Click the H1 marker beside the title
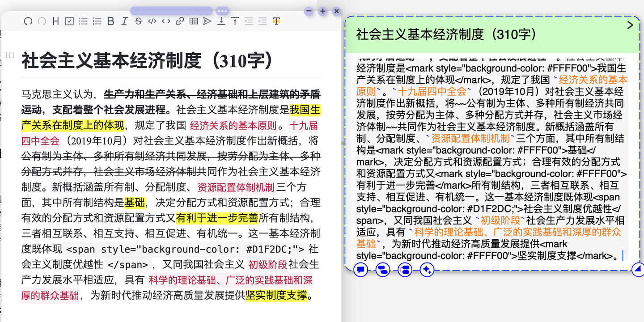This screenshot has width=644, height=322. tap(10, 55)
